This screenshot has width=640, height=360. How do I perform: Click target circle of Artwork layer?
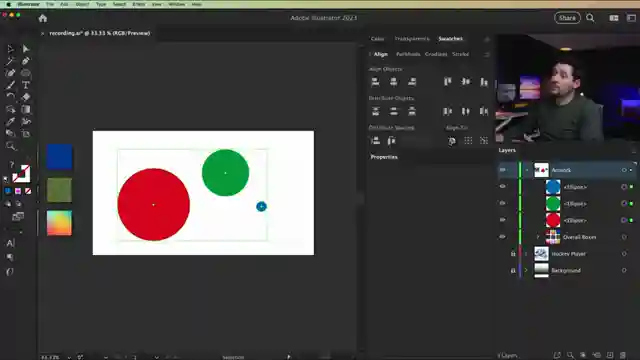pyautogui.click(x=624, y=170)
